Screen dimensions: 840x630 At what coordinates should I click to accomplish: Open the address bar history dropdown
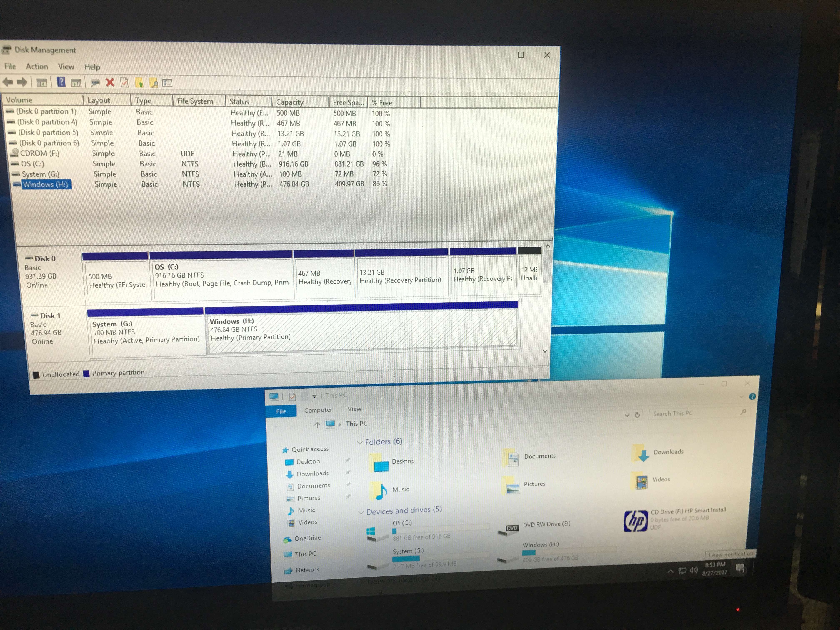627,415
